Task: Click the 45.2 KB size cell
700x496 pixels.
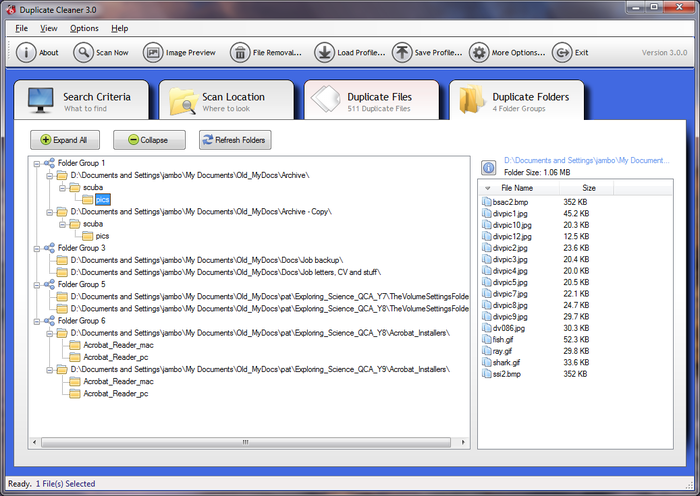Action: [x=576, y=213]
